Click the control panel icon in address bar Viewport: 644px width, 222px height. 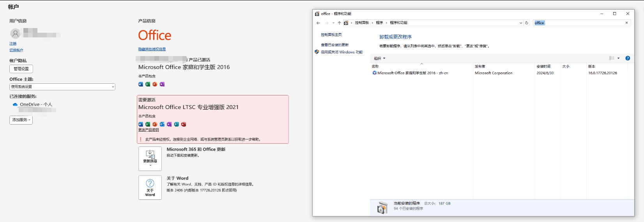346,23
